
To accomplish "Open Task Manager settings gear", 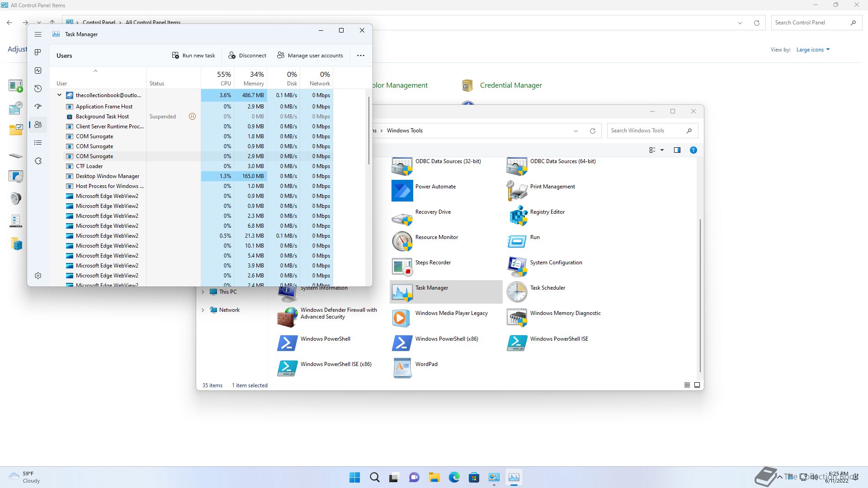I will point(38,276).
